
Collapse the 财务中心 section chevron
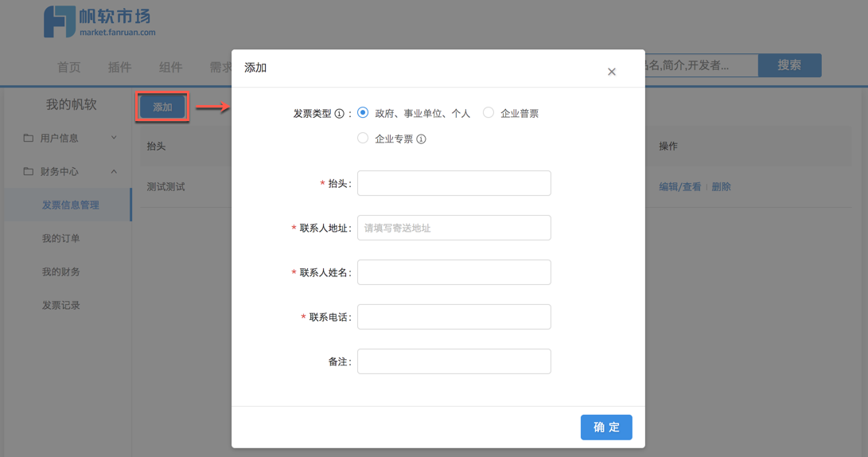pos(114,171)
